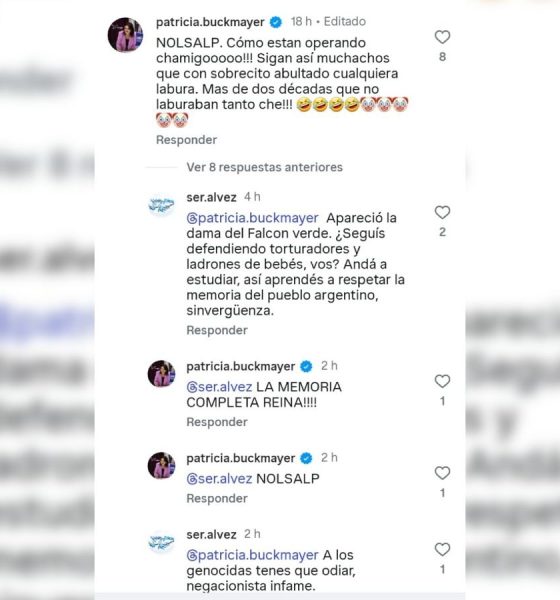Like the NOLSALP reply by patricia.buckmayer
The image size is (560, 600).
[x=442, y=473]
